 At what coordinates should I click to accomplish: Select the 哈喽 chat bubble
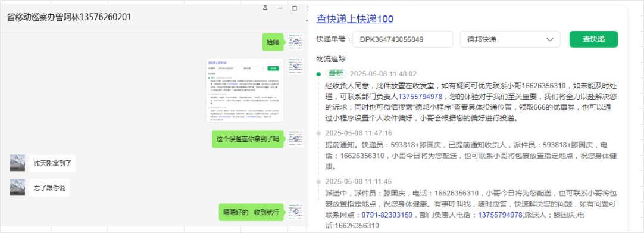point(273,42)
